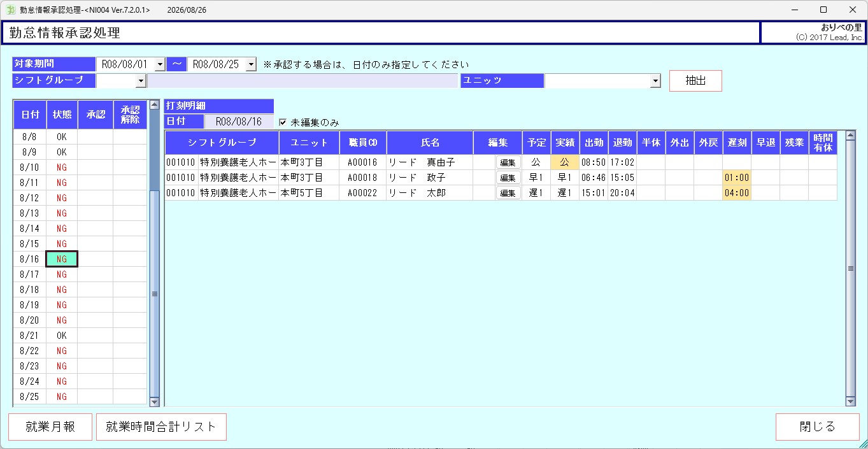Viewport: 868px width, 449px height.
Task: Select the 8/24 date cell
Action: (x=29, y=381)
